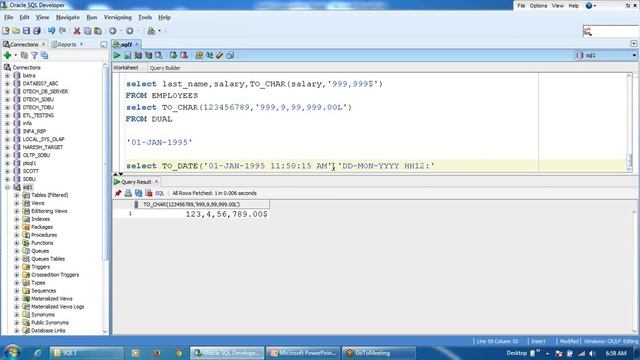Open the sql1 connection dropdown at the right of the worksheet toolbar

[634, 55]
